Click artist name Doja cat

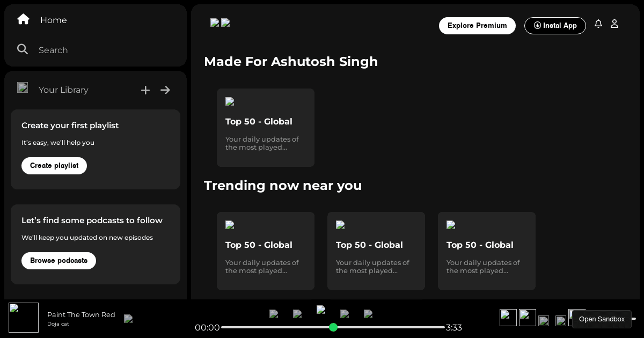pyautogui.click(x=58, y=324)
